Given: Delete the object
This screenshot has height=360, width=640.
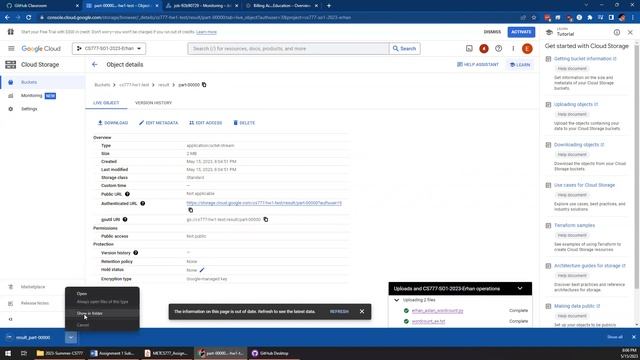Looking at the screenshot, I should (x=244, y=123).
